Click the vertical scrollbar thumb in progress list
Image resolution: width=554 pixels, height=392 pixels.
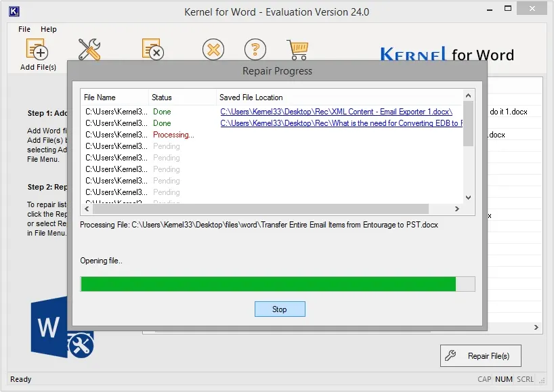pyautogui.click(x=468, y=124)
